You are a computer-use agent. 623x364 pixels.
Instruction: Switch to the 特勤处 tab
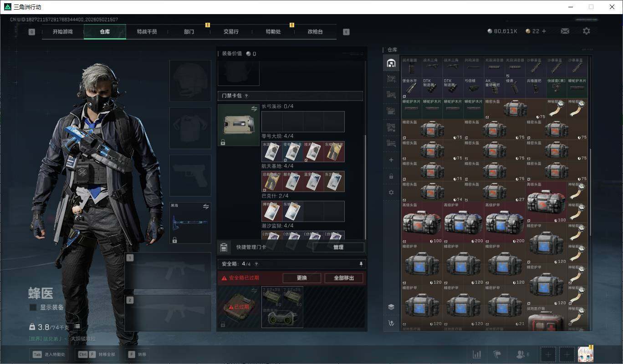point(273,32)
